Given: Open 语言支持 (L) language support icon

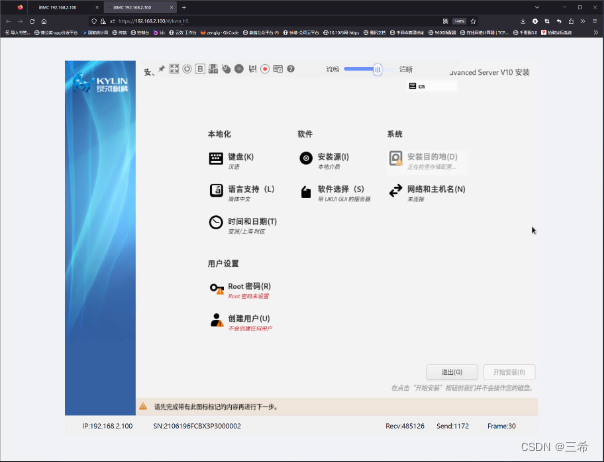Looking at the screenshot, I should coord(215,190).
